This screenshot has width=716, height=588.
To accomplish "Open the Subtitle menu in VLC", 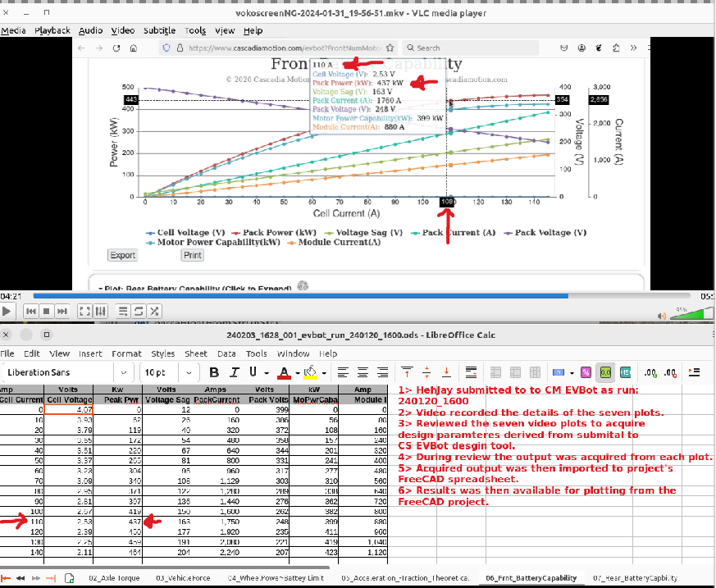I will click(159, 30).
